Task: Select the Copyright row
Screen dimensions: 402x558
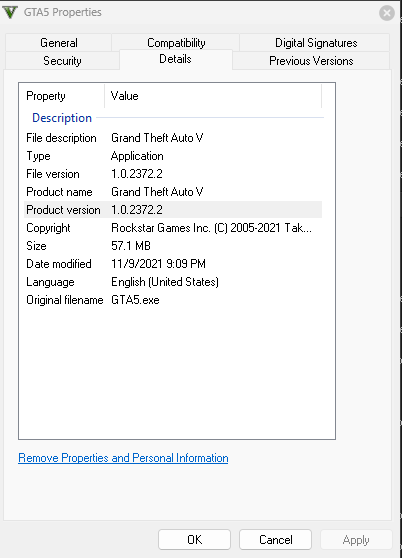Action: (x=173, y=228)
